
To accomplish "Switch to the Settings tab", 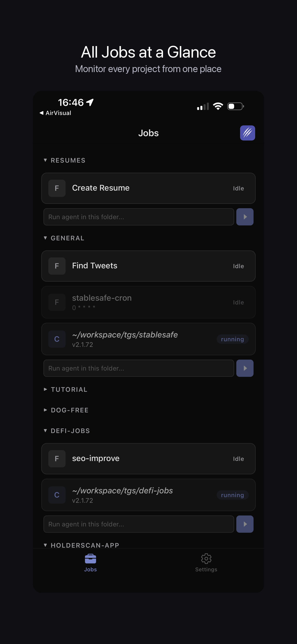I will (206, 562).
